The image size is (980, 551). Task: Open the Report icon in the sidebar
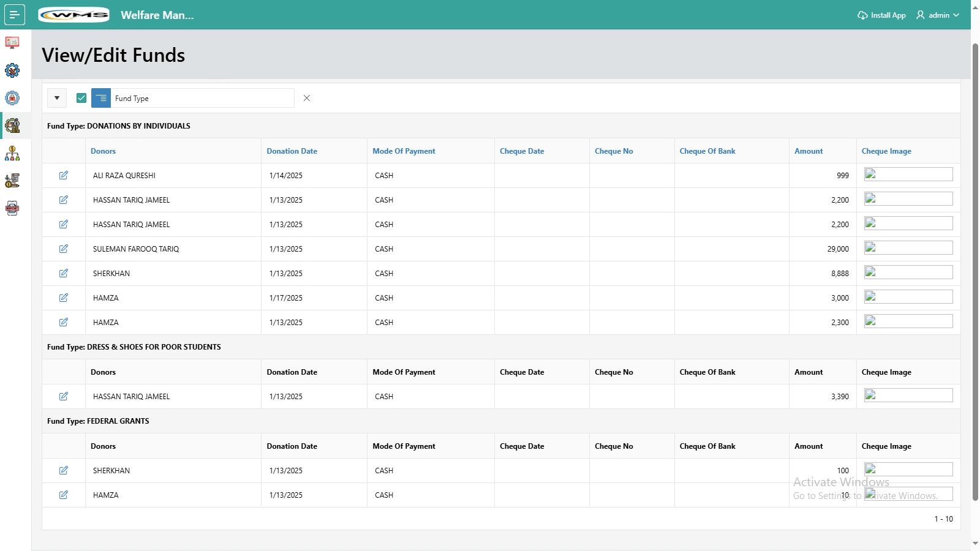[x=12, y=208]
